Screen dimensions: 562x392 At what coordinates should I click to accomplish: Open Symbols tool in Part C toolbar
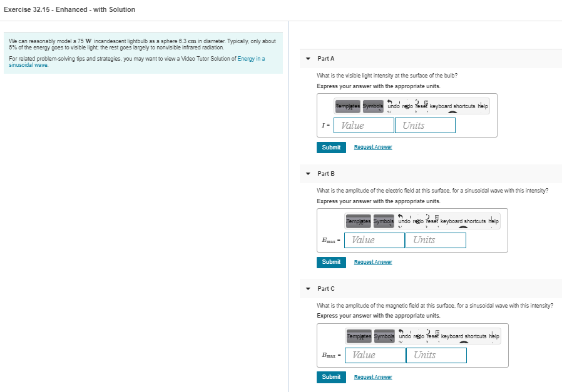tap(384, 336)
